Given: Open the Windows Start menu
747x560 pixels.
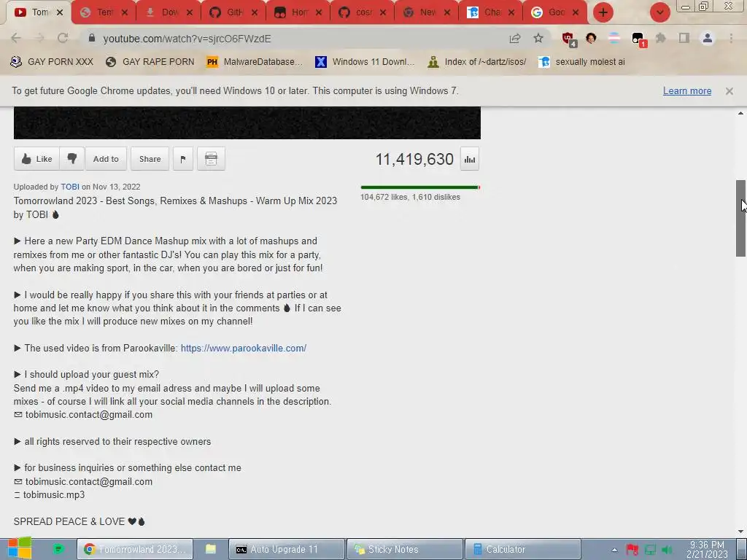Looking at the screenshot, I should pos(18,548).
